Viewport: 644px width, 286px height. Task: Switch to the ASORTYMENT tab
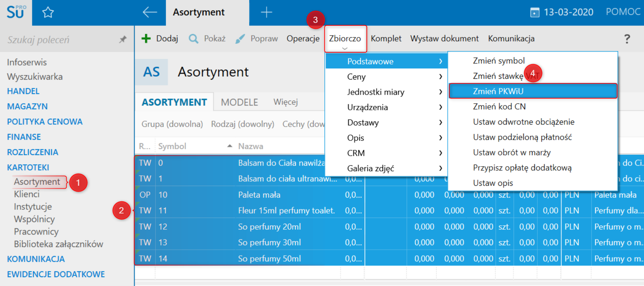174,102
